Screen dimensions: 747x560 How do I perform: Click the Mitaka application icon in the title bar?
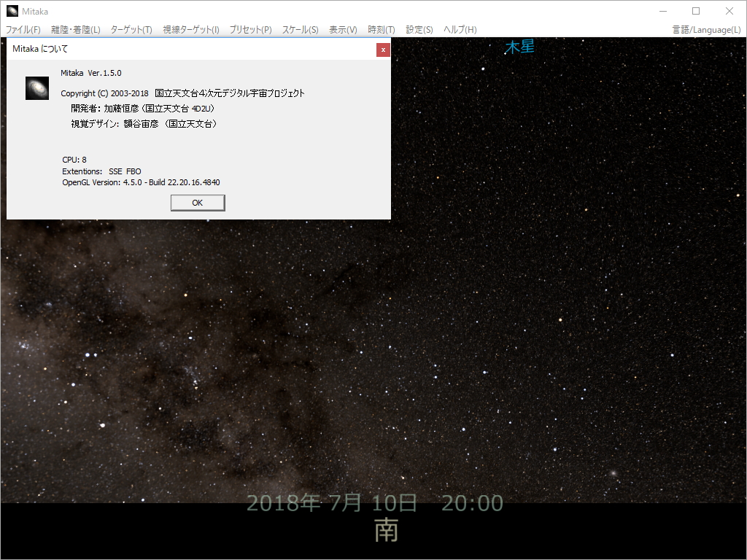tap(11, 11)
